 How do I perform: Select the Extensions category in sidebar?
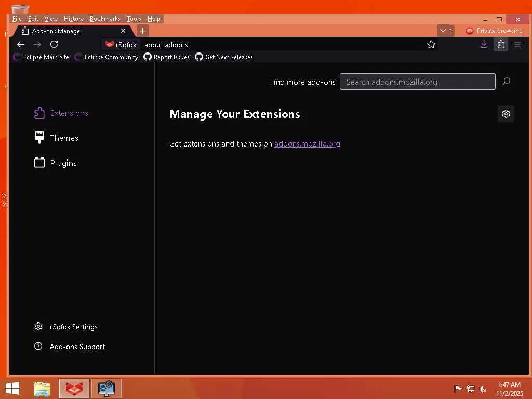(61, 113)
